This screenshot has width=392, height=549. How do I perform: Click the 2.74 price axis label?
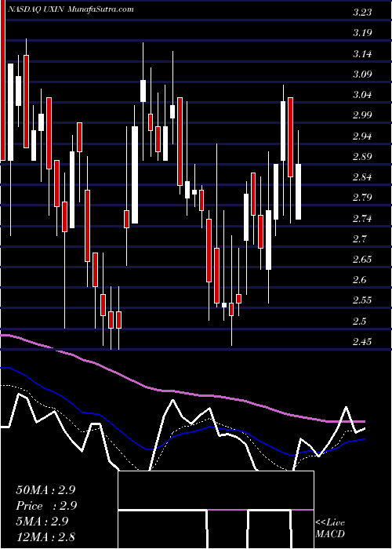[362, 219]
